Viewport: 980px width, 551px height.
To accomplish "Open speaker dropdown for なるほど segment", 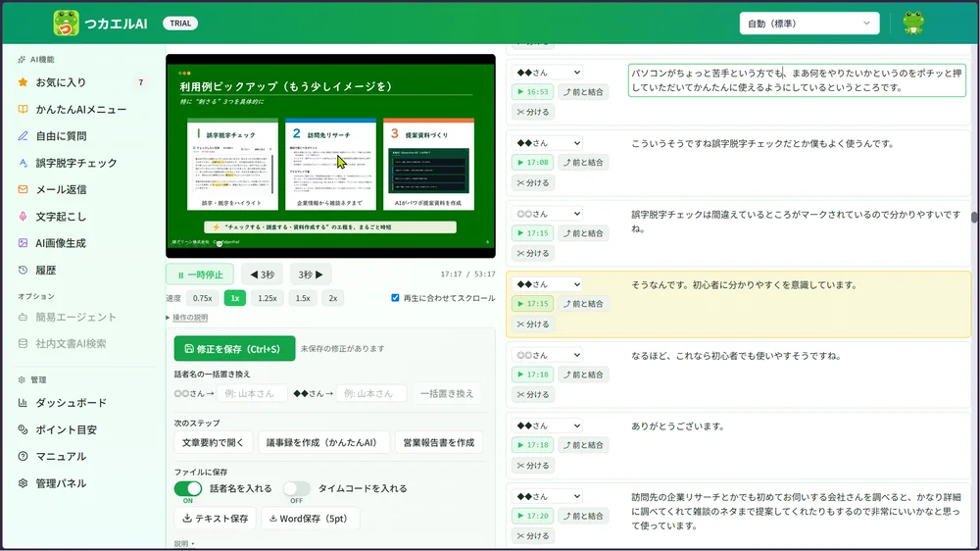I will [x=548, y=355].
